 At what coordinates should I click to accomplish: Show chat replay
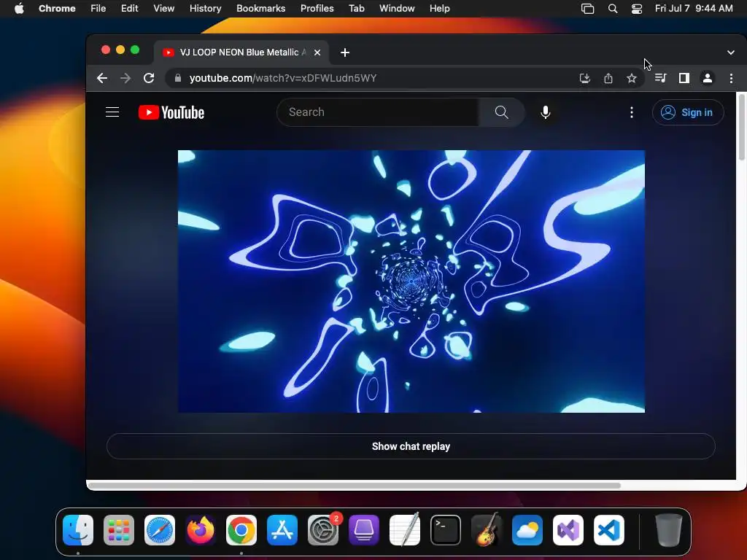(x=411, y=446)
